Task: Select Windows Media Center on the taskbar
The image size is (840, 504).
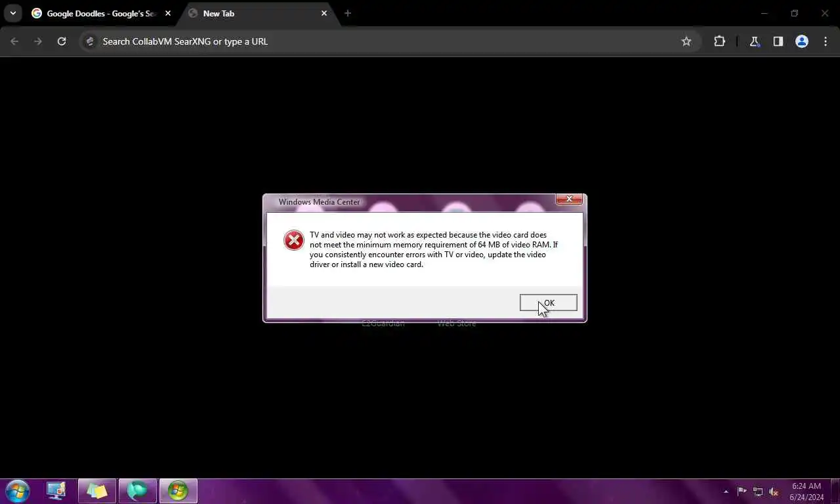Action: click(x=178, y=491)
